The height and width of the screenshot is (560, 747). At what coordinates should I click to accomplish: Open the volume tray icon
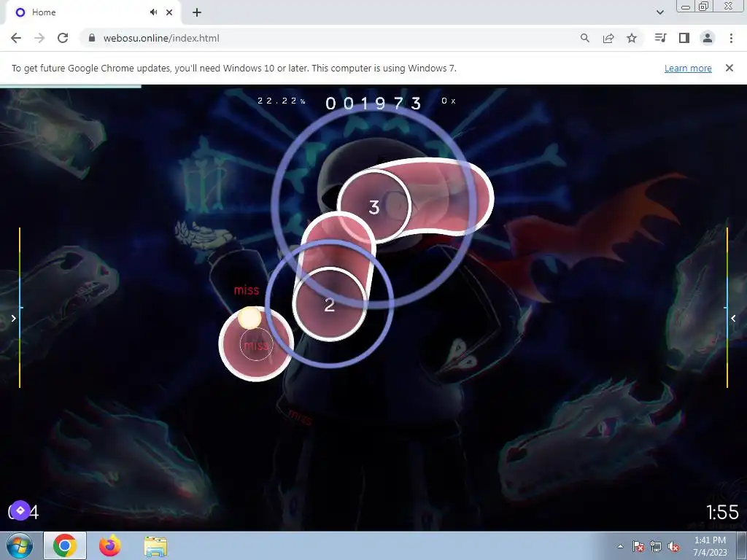[673, 546]
